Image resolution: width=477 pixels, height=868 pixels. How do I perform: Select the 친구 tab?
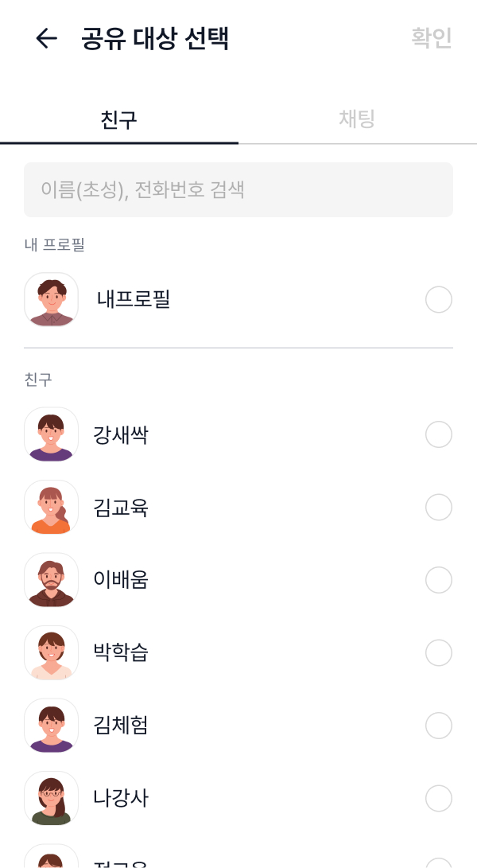[x=119, y=116]
